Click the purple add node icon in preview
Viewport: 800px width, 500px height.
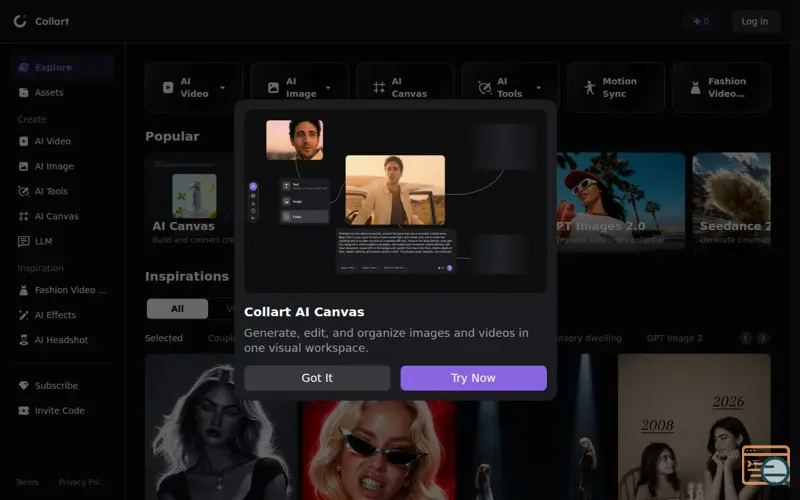tap(253, 186)
